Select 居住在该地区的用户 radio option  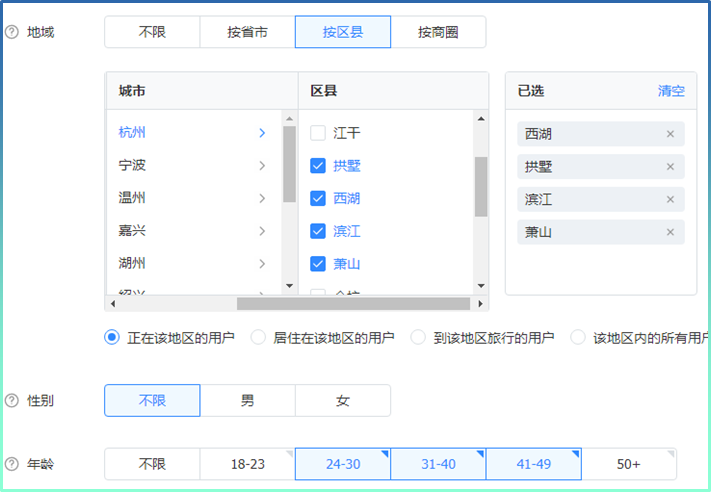click(x=258, y=337)
